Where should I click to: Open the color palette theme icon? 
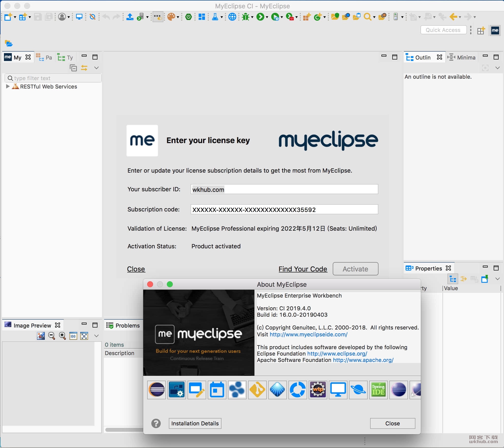[x=171, y=17]
